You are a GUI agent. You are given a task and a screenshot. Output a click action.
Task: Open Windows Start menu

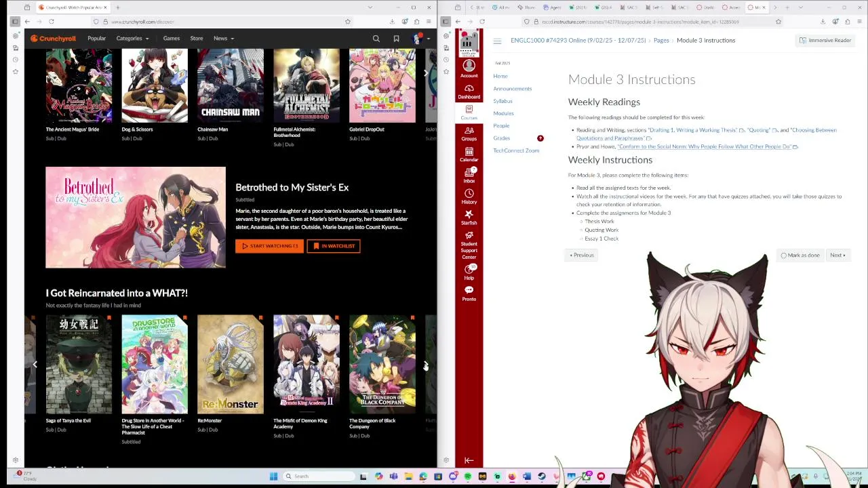[x=273, y=476]
